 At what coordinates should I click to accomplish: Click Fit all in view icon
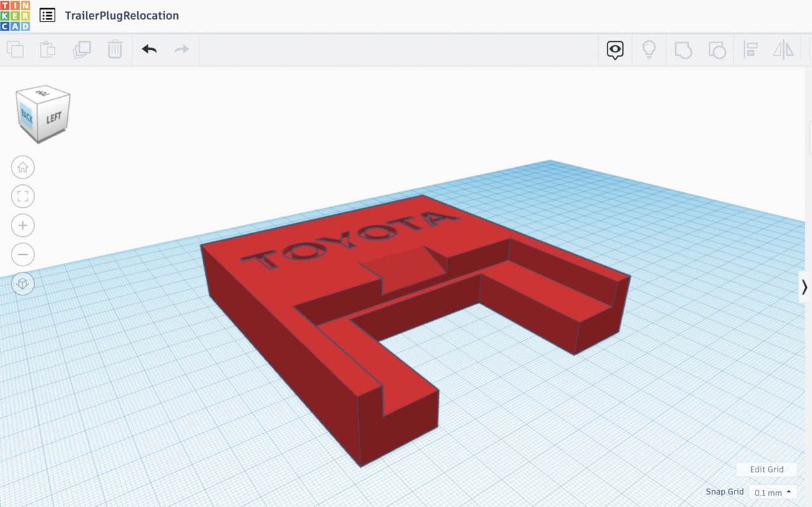click(23, 196)
